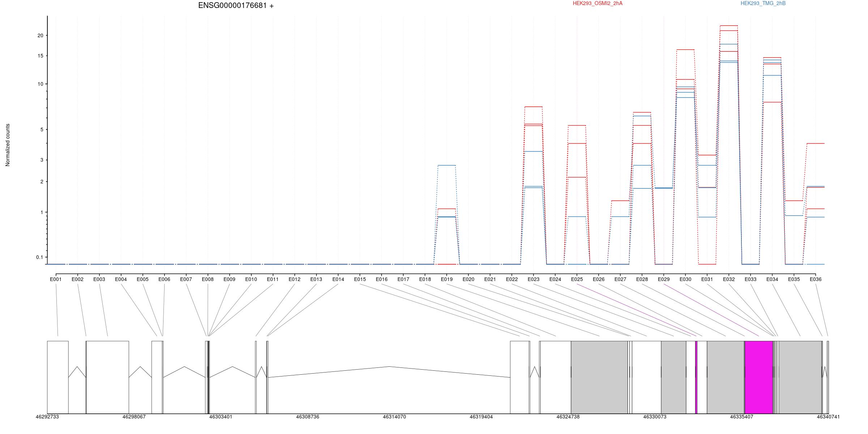Screen dimensions: 868x434
Task: Click exon label E029
Action: [x=664, y=279]
